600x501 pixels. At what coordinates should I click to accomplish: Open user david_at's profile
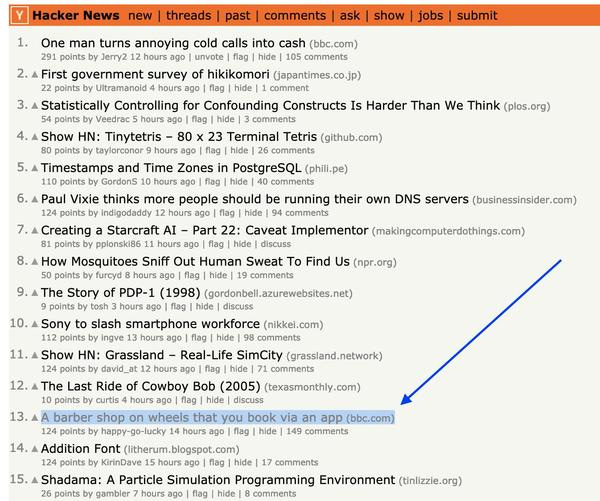tap(119, 369)
